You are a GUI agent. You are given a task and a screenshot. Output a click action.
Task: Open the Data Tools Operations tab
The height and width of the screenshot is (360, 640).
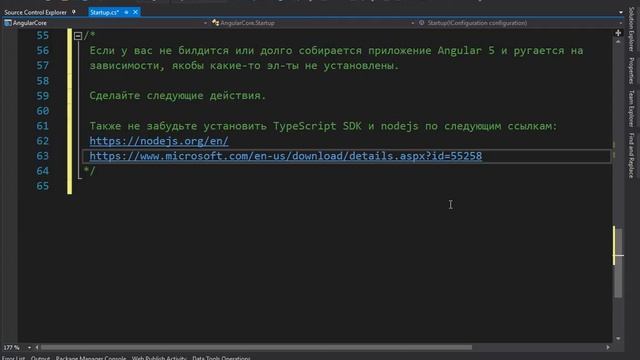pos(221,358)
